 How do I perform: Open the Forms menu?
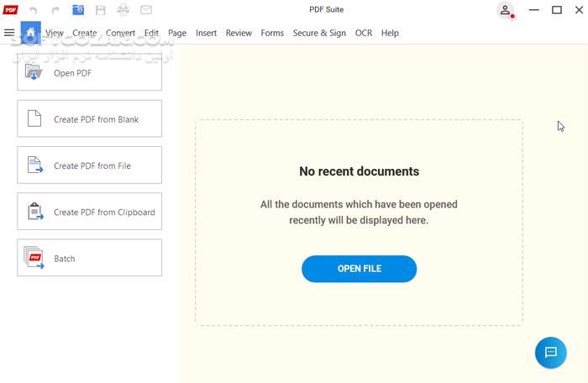(272, 33)
